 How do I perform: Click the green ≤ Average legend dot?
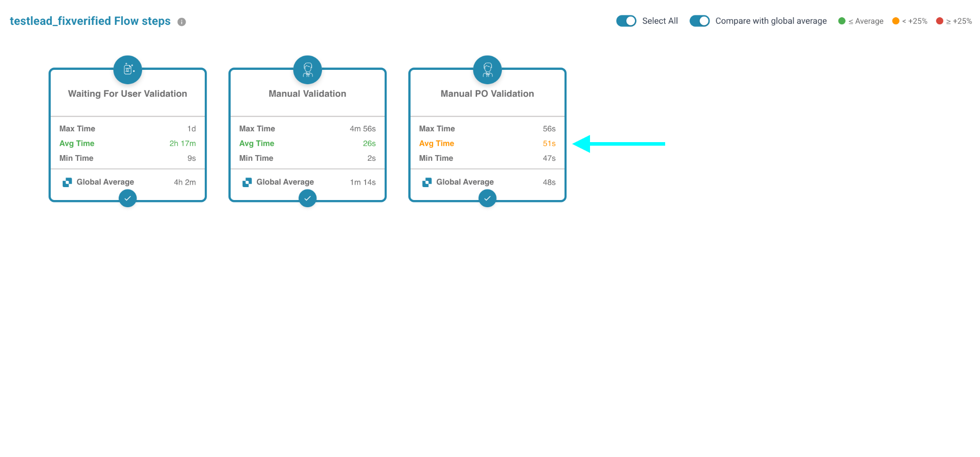(842, 21)
